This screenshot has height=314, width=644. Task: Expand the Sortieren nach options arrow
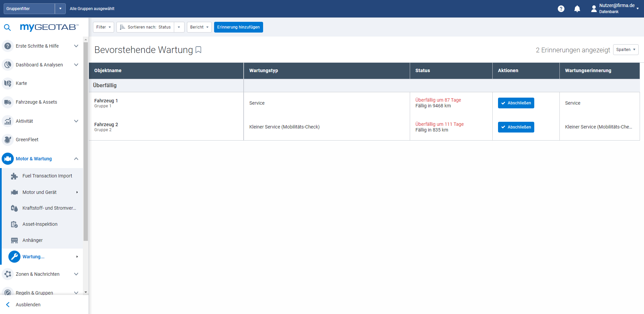click(x=179, y=27)
